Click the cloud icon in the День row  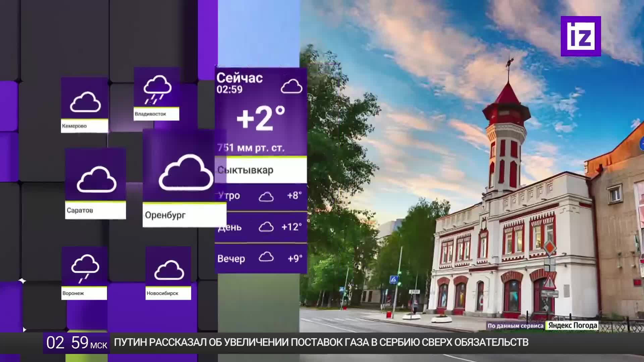click(x=266, y=227)
